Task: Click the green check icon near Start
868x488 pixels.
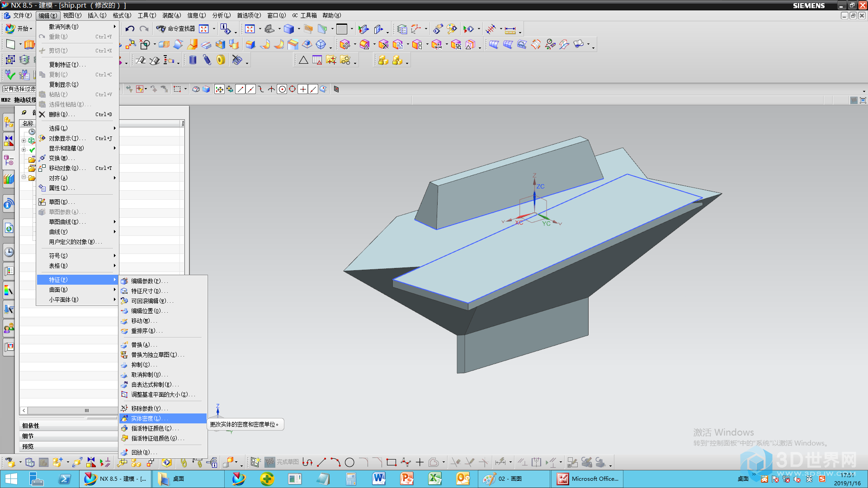Action: [10, 74]
